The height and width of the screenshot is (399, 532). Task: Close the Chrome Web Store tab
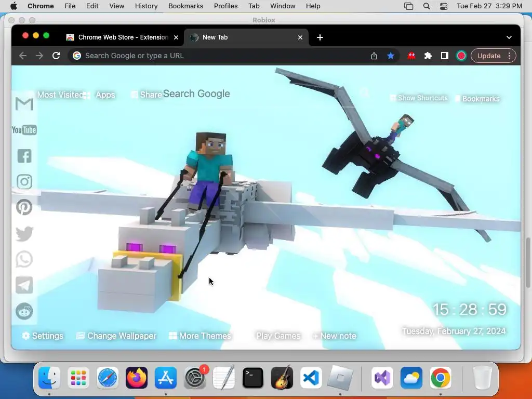(x=176, y=37)
